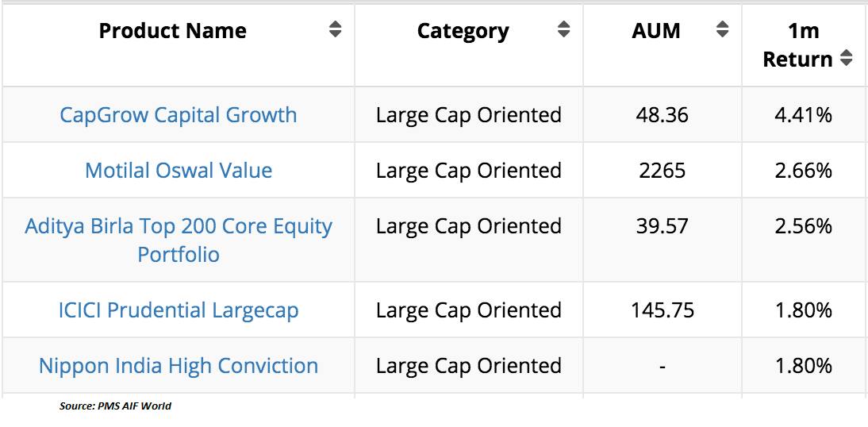This screenshot has height=427, width=868.
Task: Select the 48.36 AUM cell
Action: 662,115
